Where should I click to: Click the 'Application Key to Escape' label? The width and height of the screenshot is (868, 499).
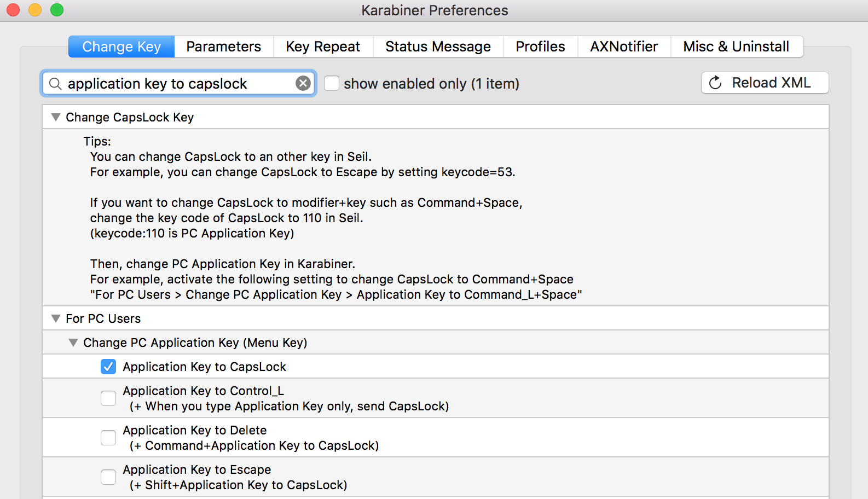click(x=196, y=469)
